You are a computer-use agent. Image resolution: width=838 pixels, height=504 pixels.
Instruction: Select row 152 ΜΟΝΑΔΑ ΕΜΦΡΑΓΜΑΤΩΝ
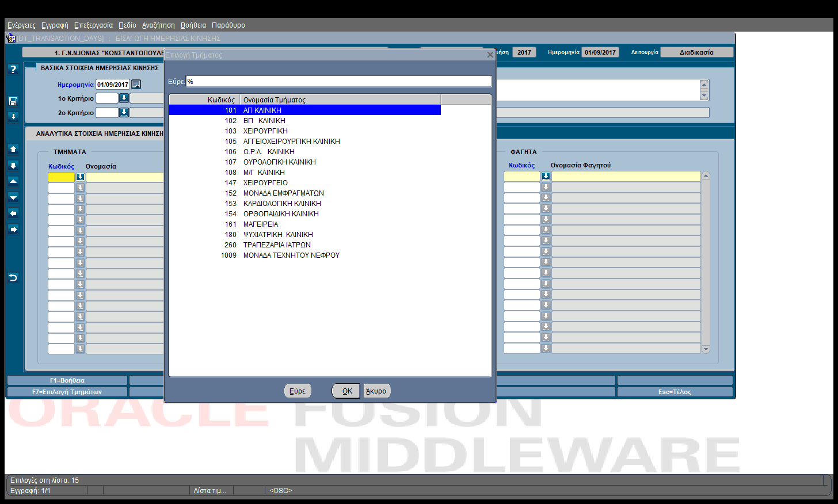tap(305, 193)
